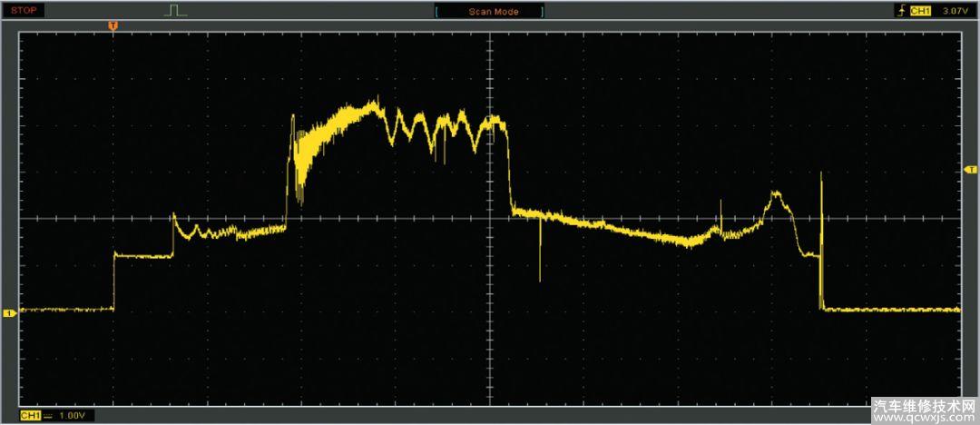The width and height of the screenshot is (980, 425).
Task: Click the center crosshair of the graticule
Action: (490, 218)
